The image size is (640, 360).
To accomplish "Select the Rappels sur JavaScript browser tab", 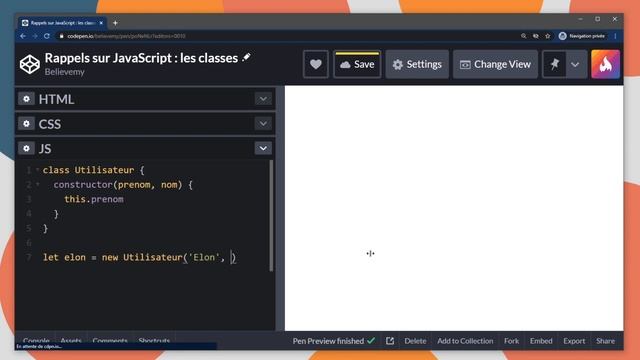I will 62,23.
